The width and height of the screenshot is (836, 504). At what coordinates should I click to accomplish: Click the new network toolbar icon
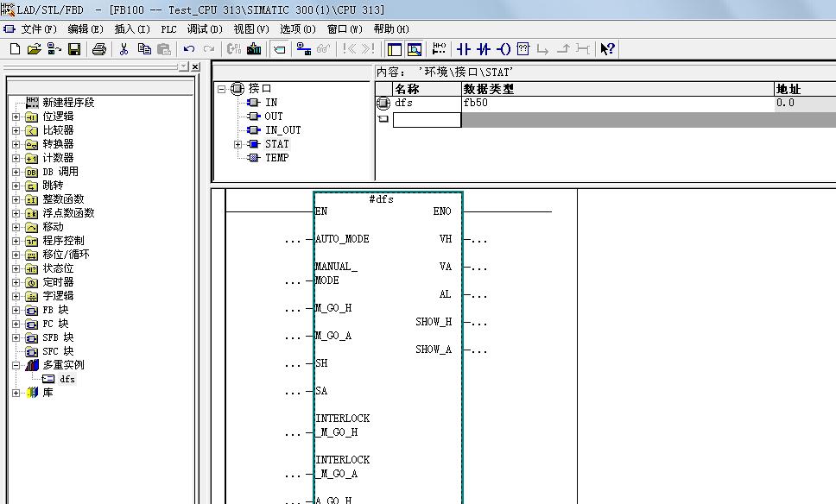(439, 49)
